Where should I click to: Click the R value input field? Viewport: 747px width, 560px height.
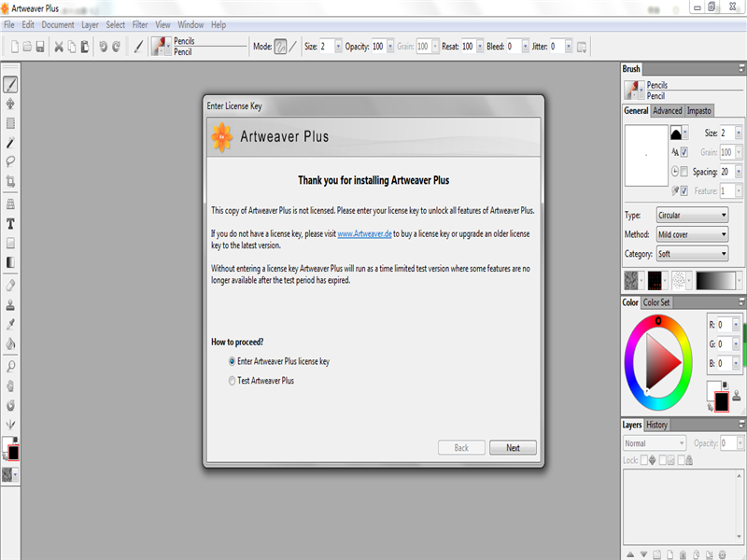coord(725,325)
